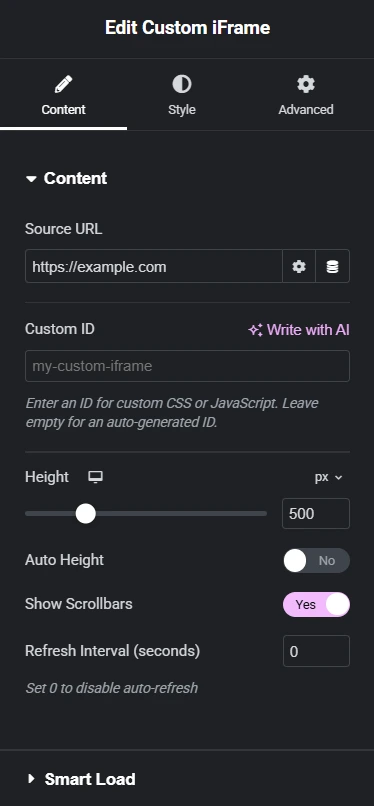Click the gear icon above Advanced
This screenshot has height=806, width=374.
(306, 84)
